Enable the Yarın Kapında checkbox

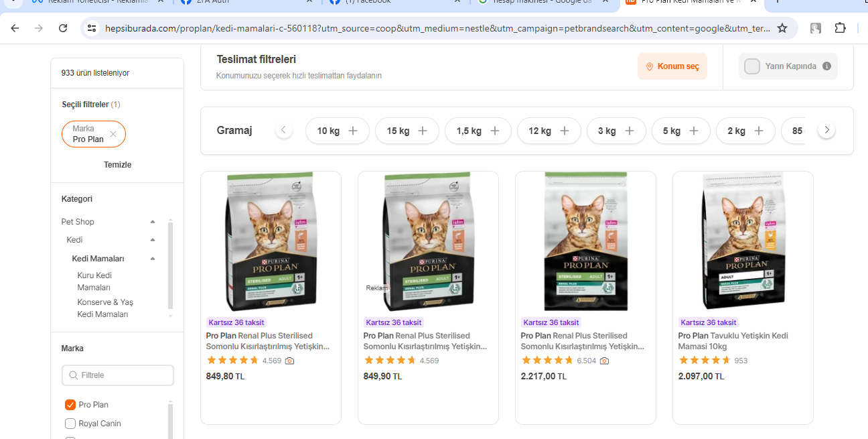tap(752, 66)
